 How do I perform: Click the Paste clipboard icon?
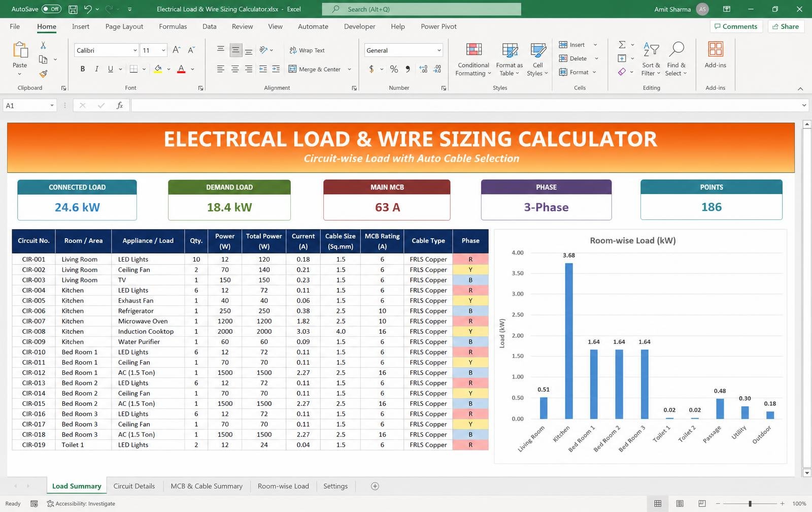click(20, 51)
